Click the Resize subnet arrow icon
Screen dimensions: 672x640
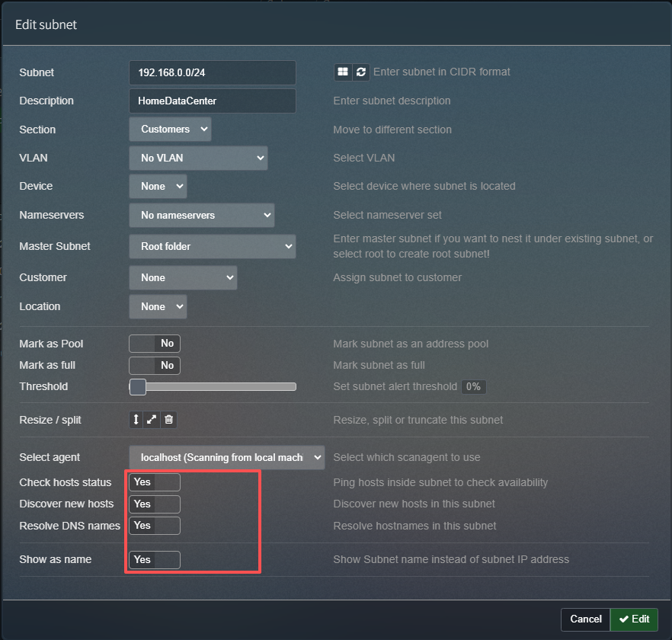(136, 420)
